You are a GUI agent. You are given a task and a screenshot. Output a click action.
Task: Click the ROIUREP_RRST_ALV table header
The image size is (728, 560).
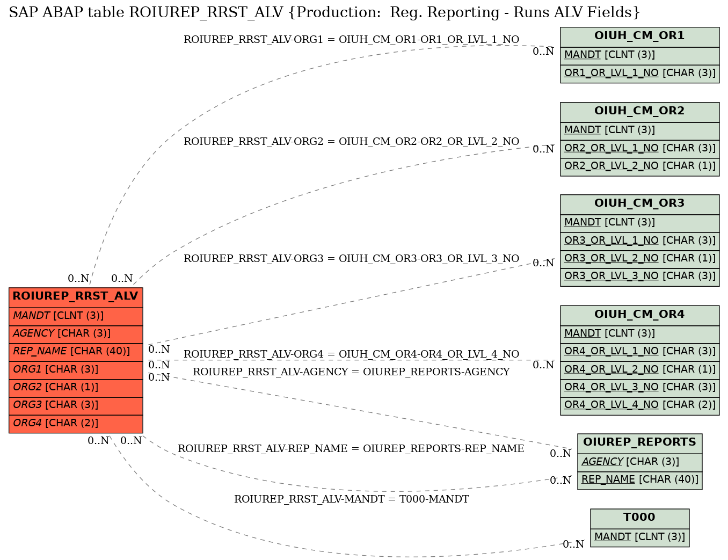(76, 297)
